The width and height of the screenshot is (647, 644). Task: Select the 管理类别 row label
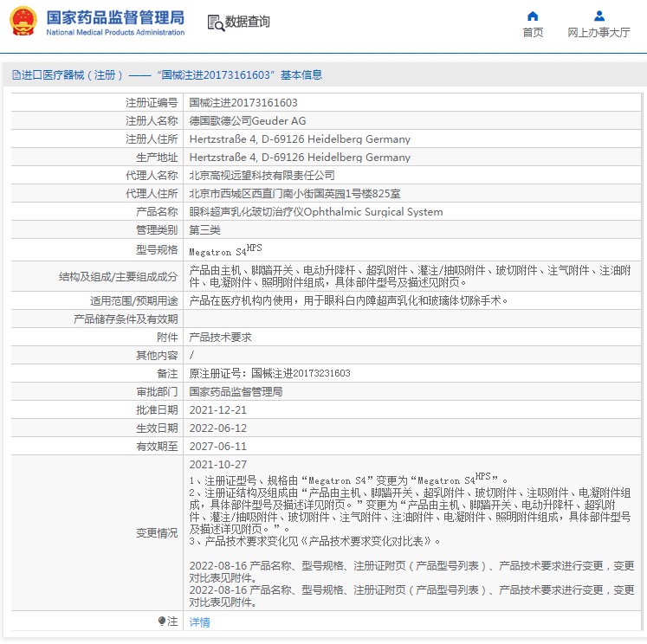click(158, 229)
